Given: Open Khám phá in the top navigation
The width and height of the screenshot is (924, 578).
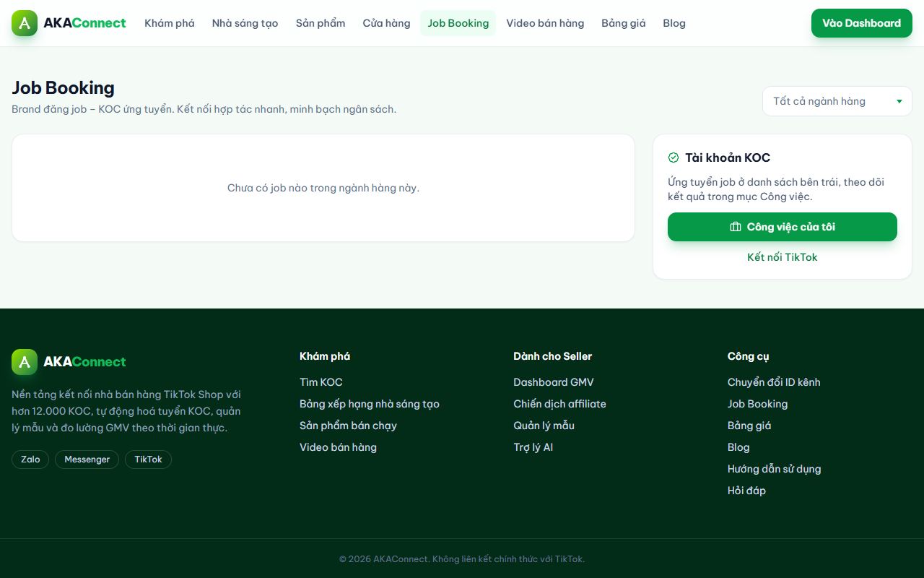Looking at the screenshot, I should coord(170,23).
